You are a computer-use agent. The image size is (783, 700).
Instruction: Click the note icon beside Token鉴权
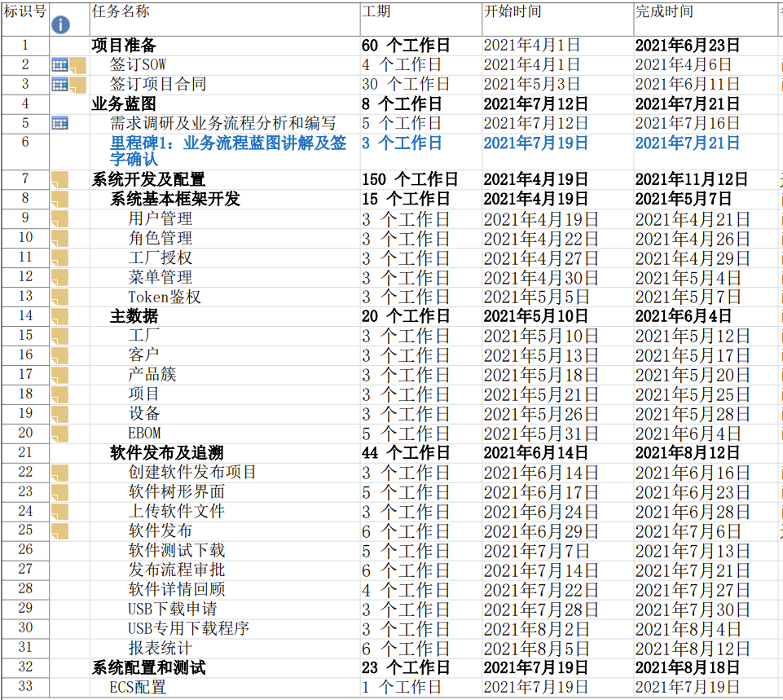tap(60, 297)
